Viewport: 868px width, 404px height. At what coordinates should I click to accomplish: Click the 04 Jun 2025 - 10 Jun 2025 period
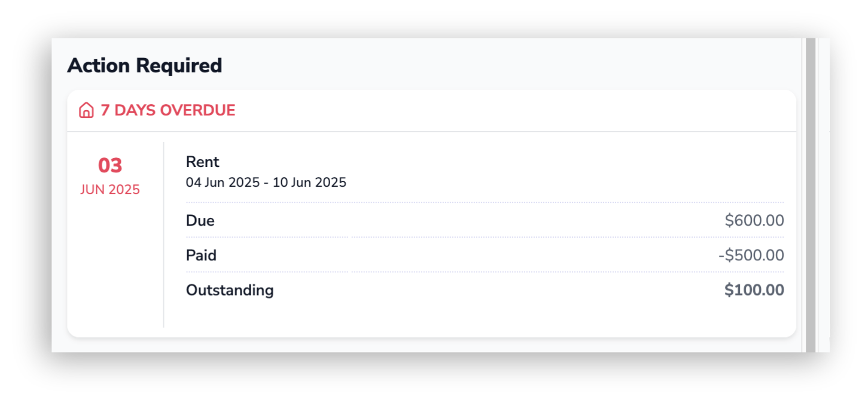click(x=266, y=183)
